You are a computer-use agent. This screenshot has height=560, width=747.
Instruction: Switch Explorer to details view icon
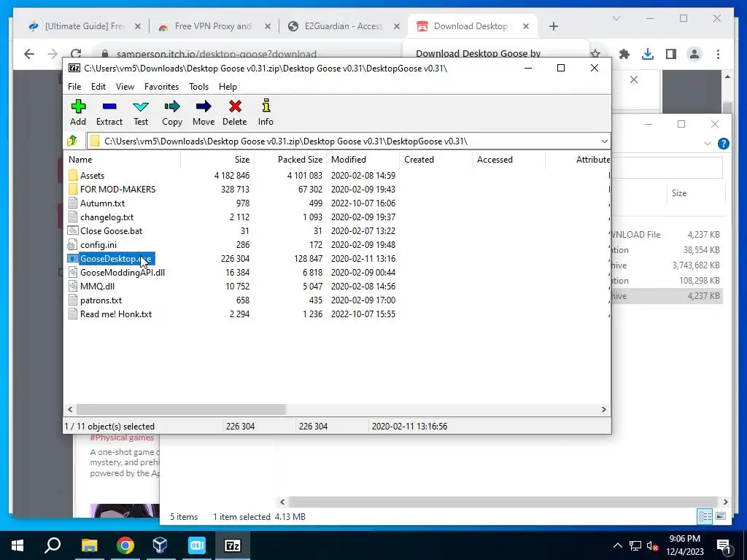(x=705, y=516)
